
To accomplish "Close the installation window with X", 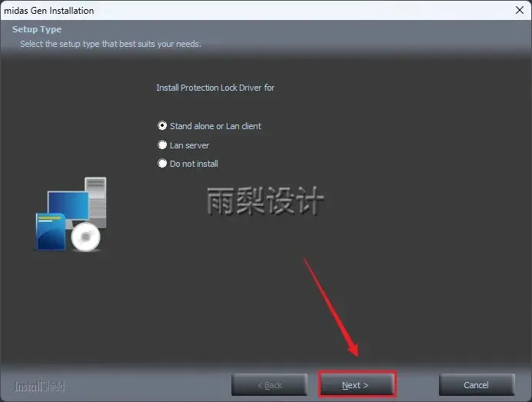I will pyautogui.click(x=519, y=10).
